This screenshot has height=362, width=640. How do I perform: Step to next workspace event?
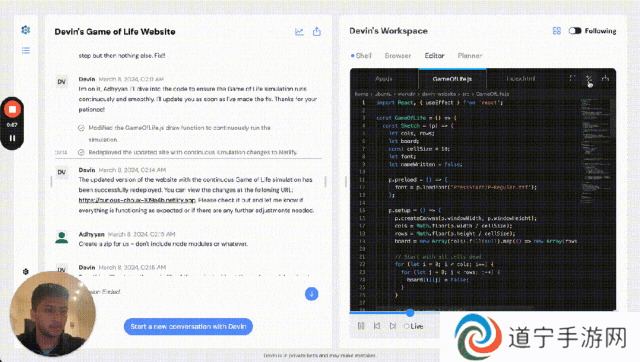393,326
